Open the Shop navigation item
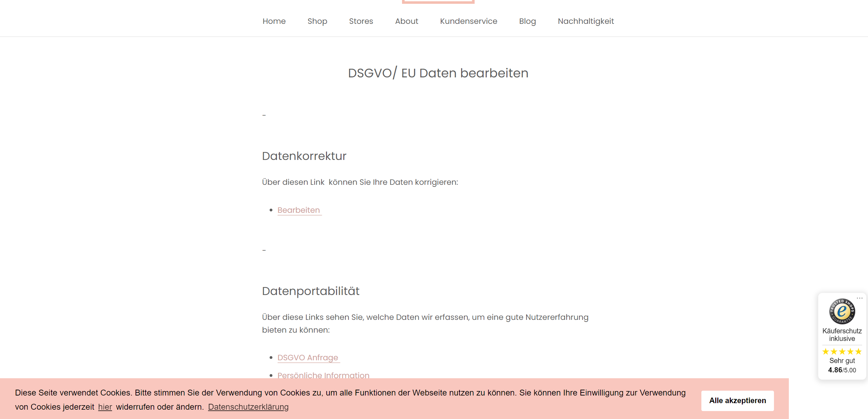868x419 pixels. [x=317, y=21]
